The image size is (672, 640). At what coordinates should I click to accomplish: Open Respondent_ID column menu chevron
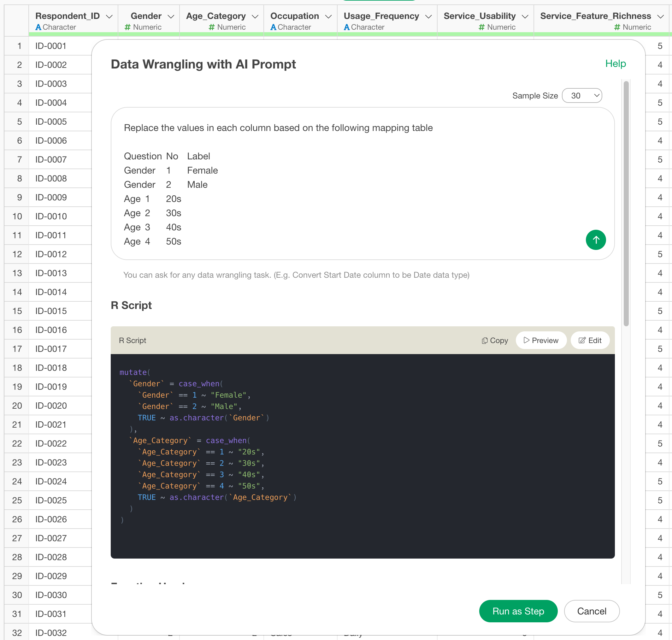[109, 16]
